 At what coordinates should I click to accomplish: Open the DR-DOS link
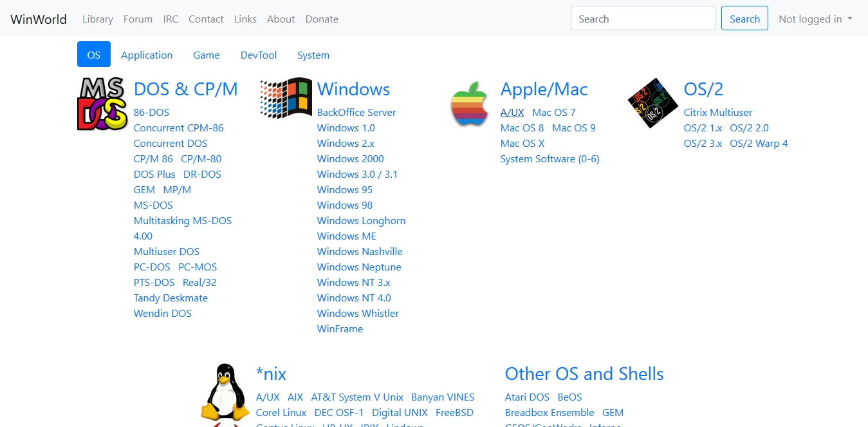point(202,174)
